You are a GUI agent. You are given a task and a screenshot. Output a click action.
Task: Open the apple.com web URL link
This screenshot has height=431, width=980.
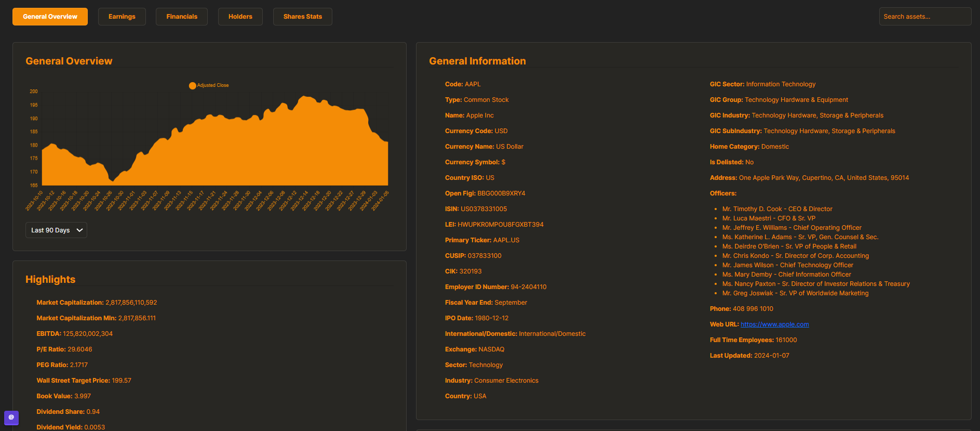(775, 324)
